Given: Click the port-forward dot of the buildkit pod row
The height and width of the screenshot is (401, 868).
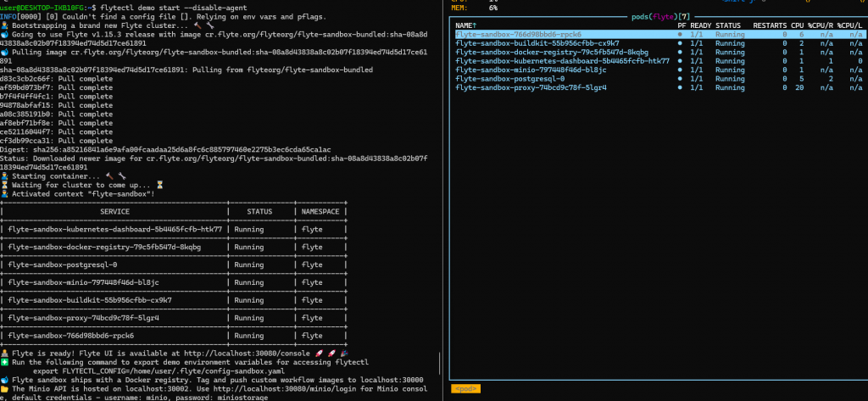Looking at the screenshot, I should pos(681,43).
